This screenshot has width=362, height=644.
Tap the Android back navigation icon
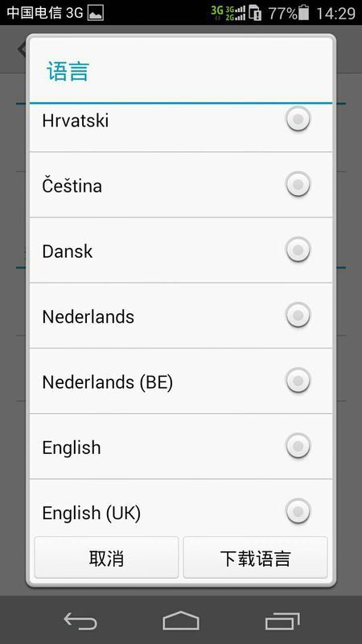point(80,621)
